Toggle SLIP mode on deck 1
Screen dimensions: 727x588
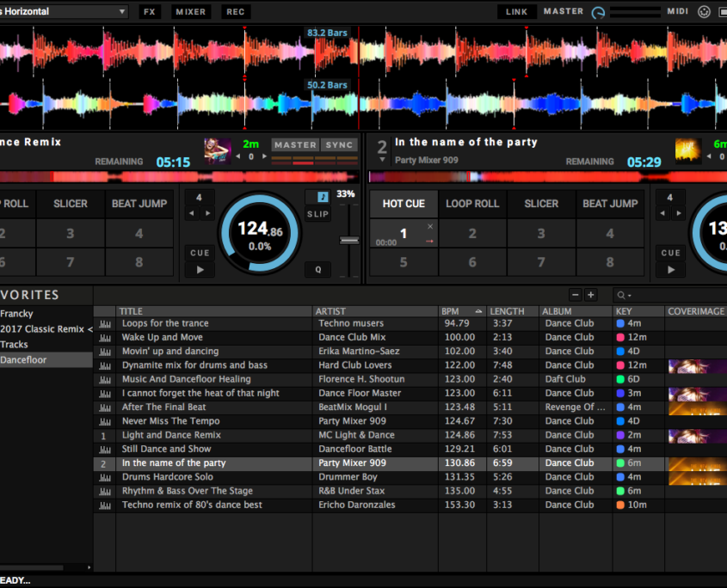coord(317,214)
